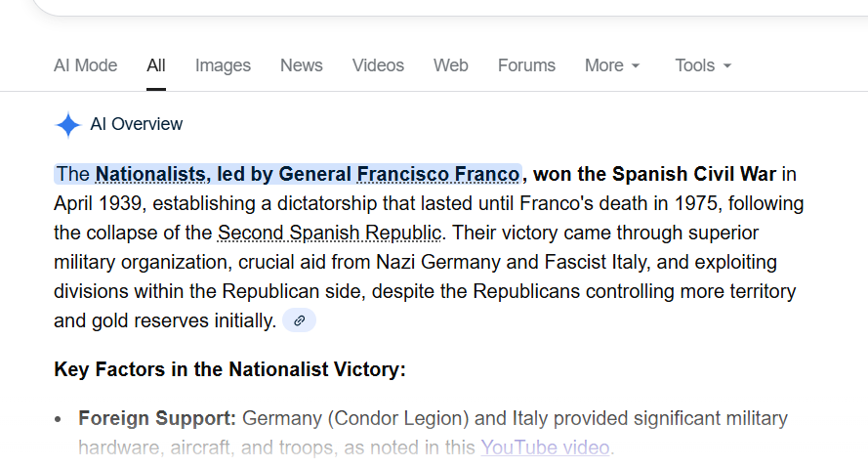Switch to the AI Mode tab
Image resolution: width=868 pixels, height=468 pixels.
point(85,65)
